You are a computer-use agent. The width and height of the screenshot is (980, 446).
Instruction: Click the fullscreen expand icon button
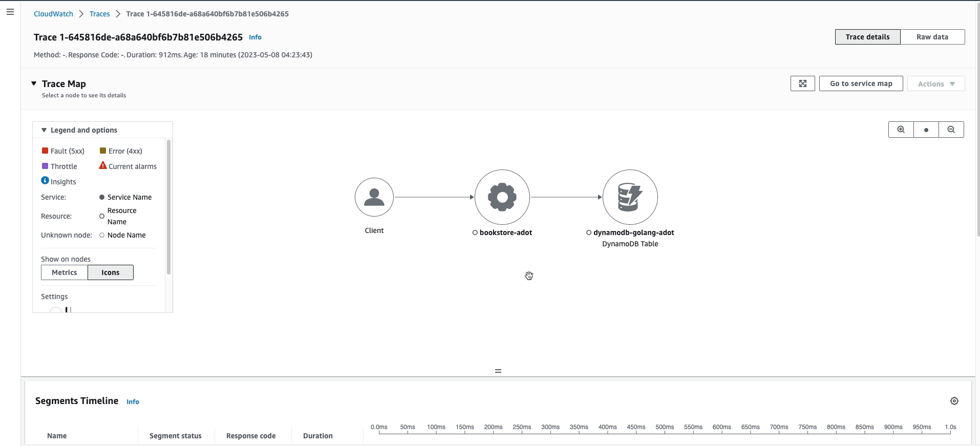click(803, 83)
